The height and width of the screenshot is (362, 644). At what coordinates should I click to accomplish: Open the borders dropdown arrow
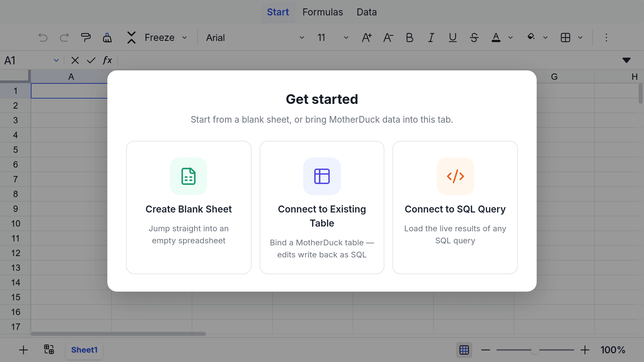tap(580, 38)
